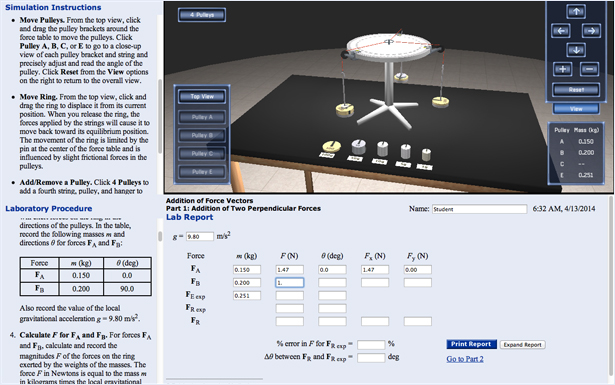
Task: Click the Simulation Instructions scrollbar
Action: (160, 116)
